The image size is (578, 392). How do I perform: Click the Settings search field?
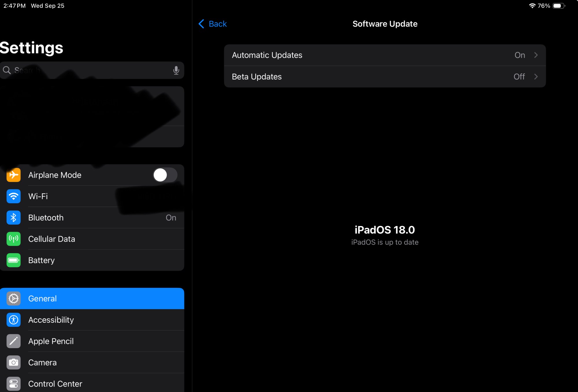pos(87,70)
